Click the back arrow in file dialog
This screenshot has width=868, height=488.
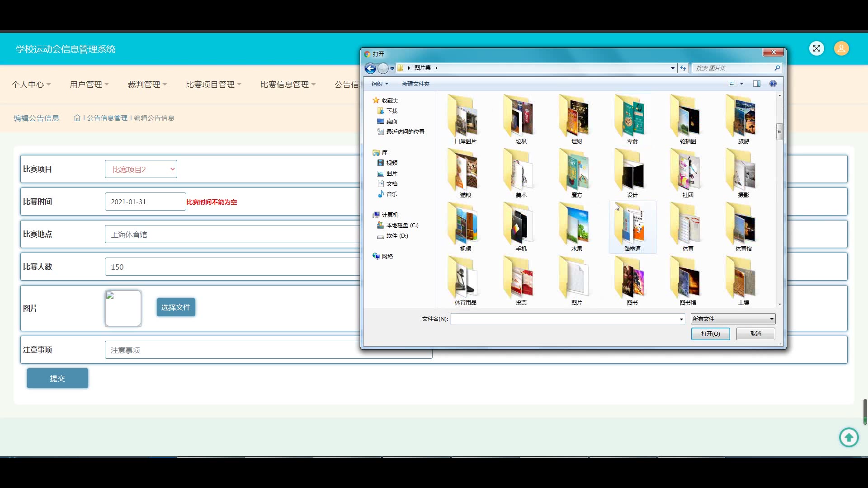coord(370,68)
